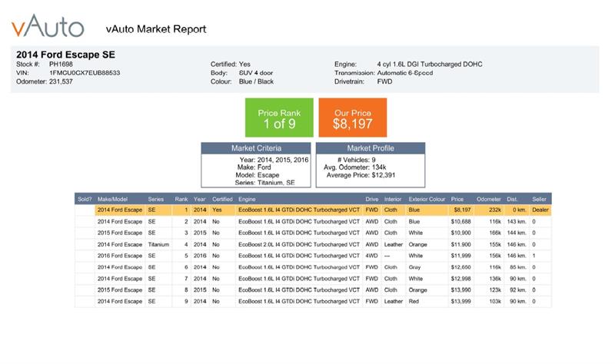Click the Red exterior colour cell
The image size is (615, 364).
(x=414, y=301)
